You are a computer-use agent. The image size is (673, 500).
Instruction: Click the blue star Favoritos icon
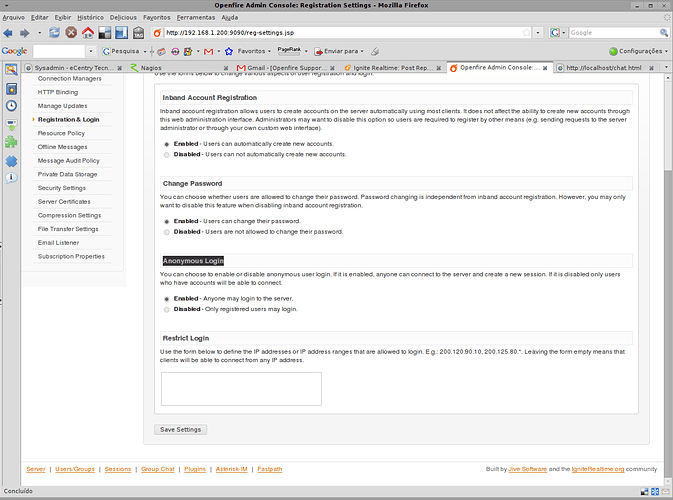pyautogui.click(x=229, y=52)
